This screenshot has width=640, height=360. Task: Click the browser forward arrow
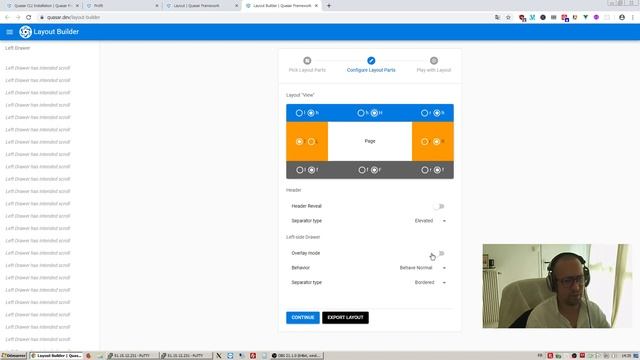pos(18,18)
